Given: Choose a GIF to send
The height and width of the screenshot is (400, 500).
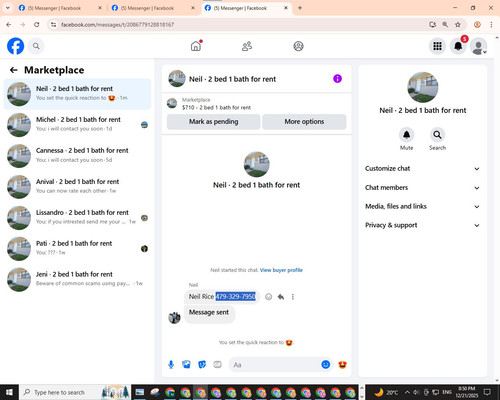Looking at the screenshot, I should click(217, 364).
